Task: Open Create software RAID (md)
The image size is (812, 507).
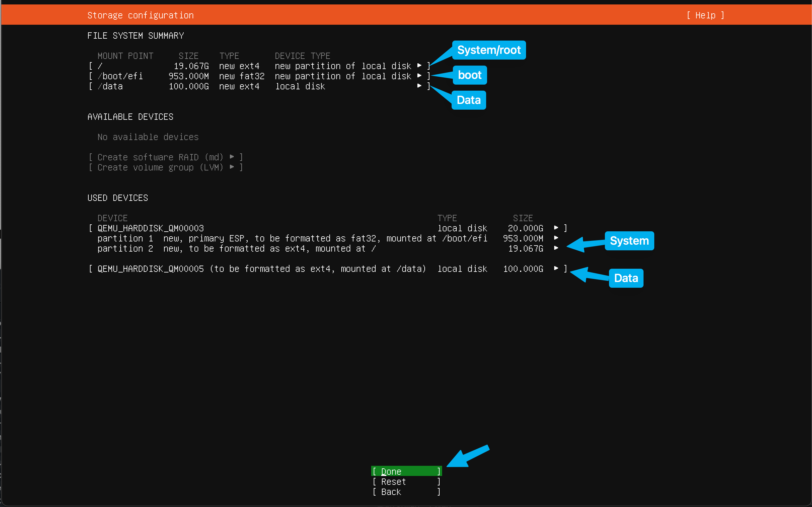Action: [x=161, y=157]
